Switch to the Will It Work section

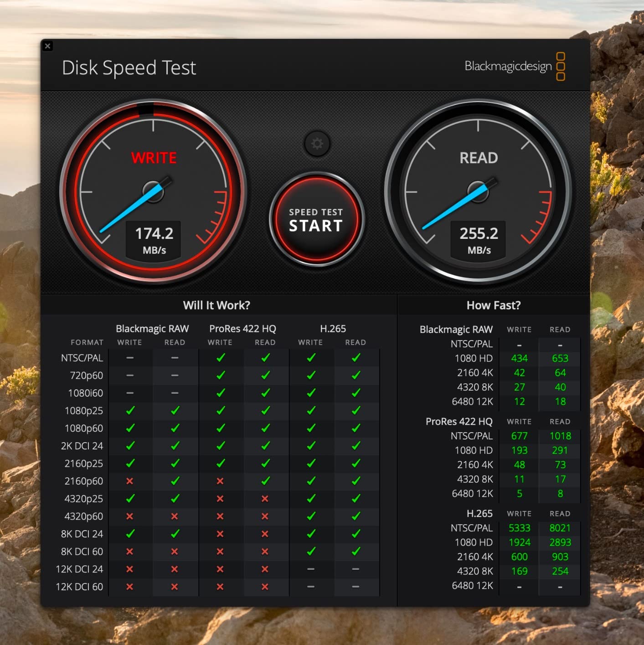coord(216,305)
